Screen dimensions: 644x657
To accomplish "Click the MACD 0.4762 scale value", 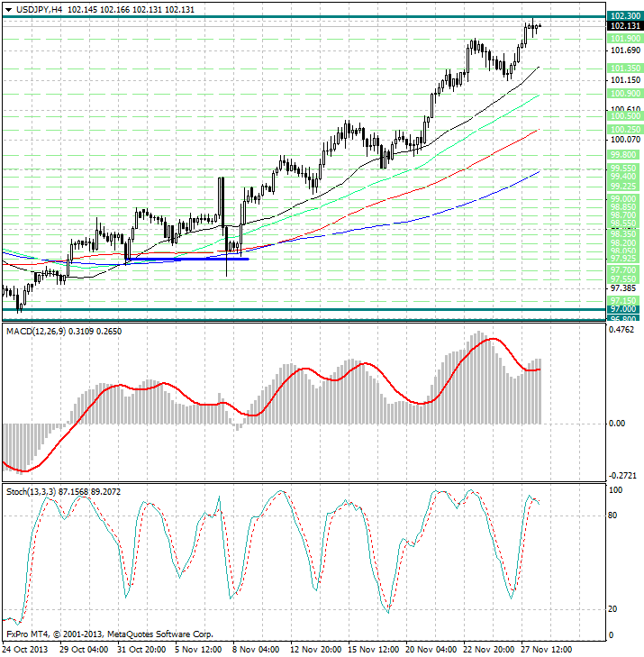I will pos(621,331).
